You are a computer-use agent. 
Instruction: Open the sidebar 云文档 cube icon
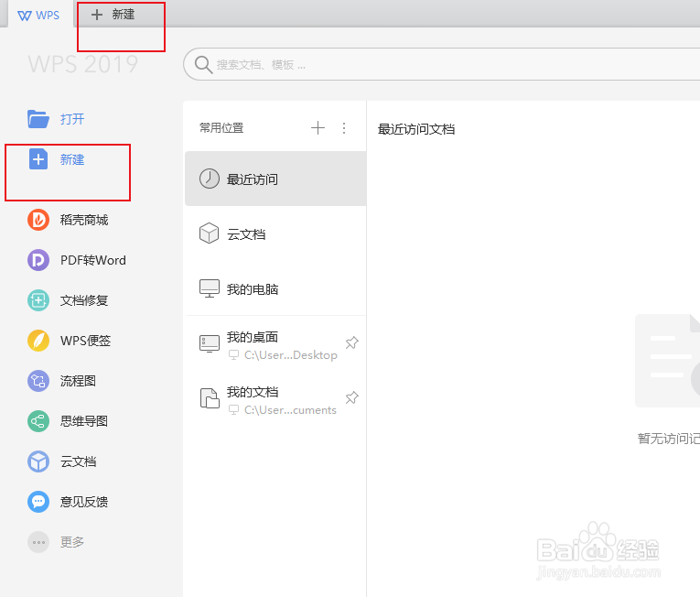38,461
